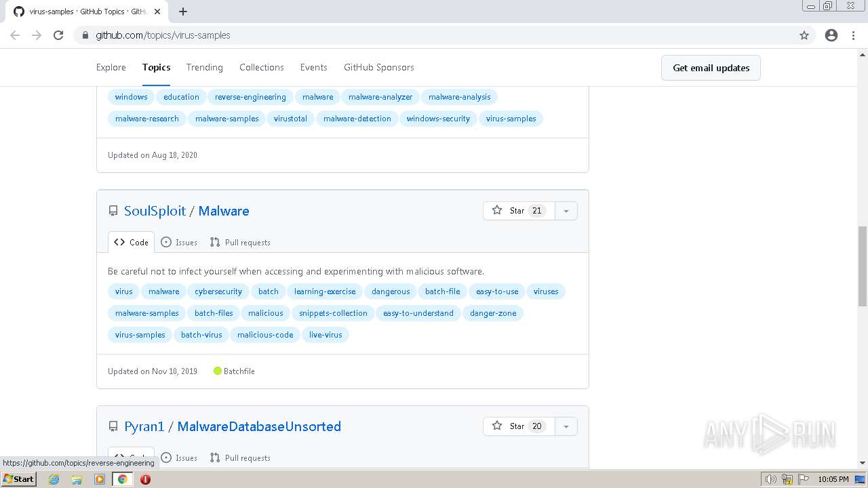Star the SoulSploit / Malware repository
Screen dimensions: 868x488
(x=519, y=211)
